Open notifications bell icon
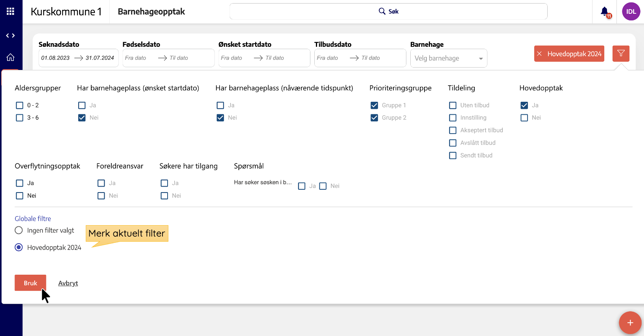 point(605,12)
